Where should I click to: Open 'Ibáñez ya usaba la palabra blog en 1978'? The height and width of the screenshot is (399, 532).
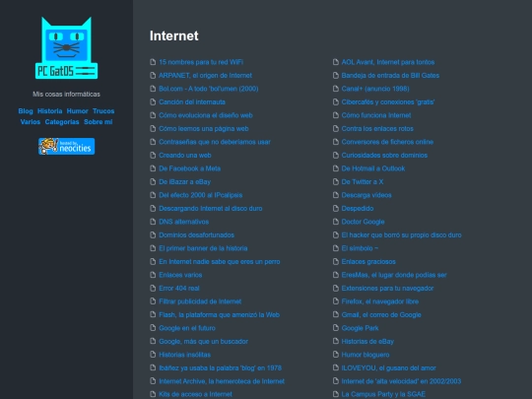tap(221, 367)
